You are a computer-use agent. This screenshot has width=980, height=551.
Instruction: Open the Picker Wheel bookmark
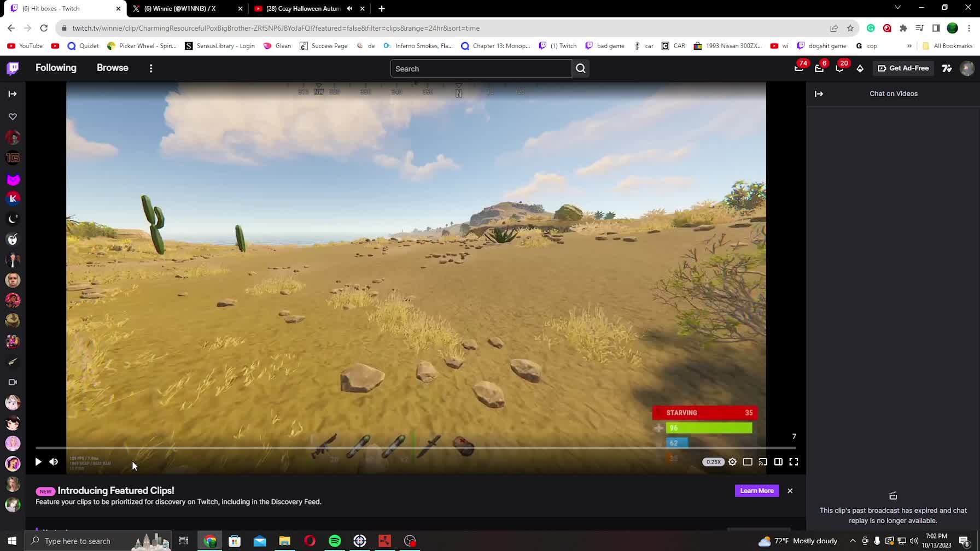[142, 46]
